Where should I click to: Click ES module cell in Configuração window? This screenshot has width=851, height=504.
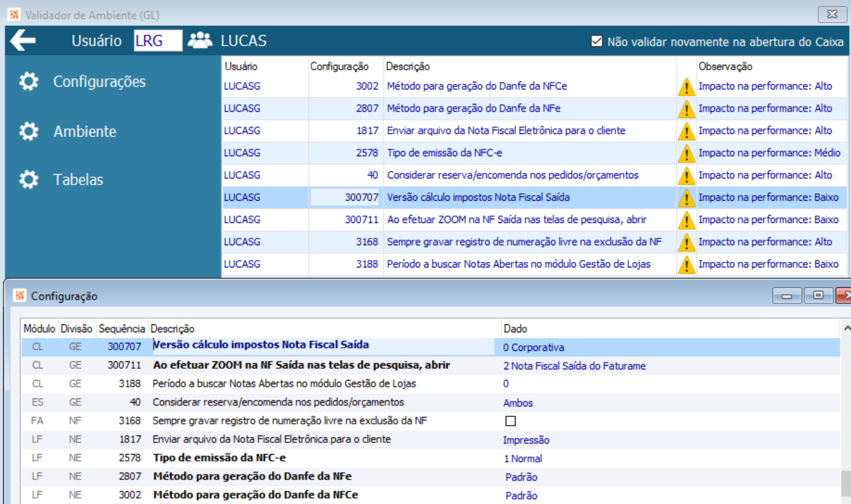point(37,403)
